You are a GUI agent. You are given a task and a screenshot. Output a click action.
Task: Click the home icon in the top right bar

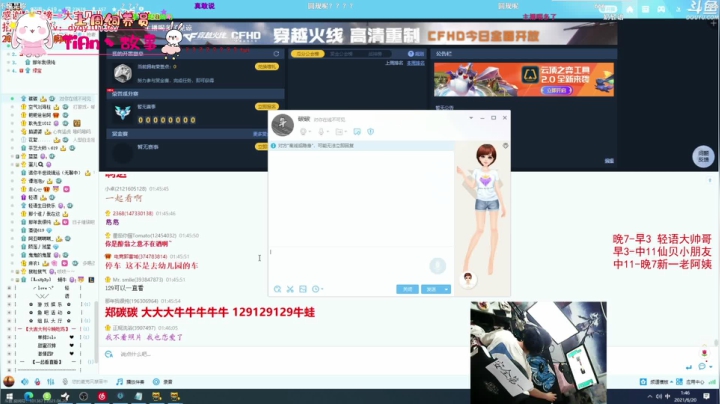coord(630,9)
